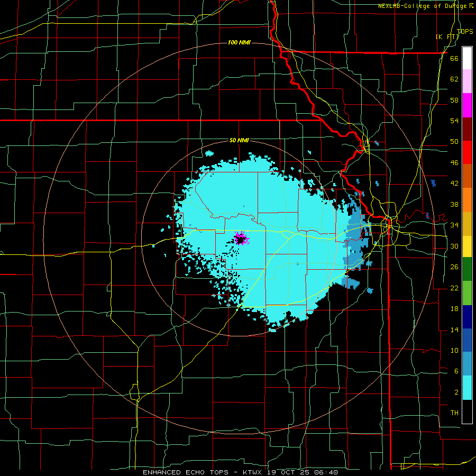Select the '14' legend label
Screen dimensions: 476x476
pyautogui.click(x=454, y=329)
